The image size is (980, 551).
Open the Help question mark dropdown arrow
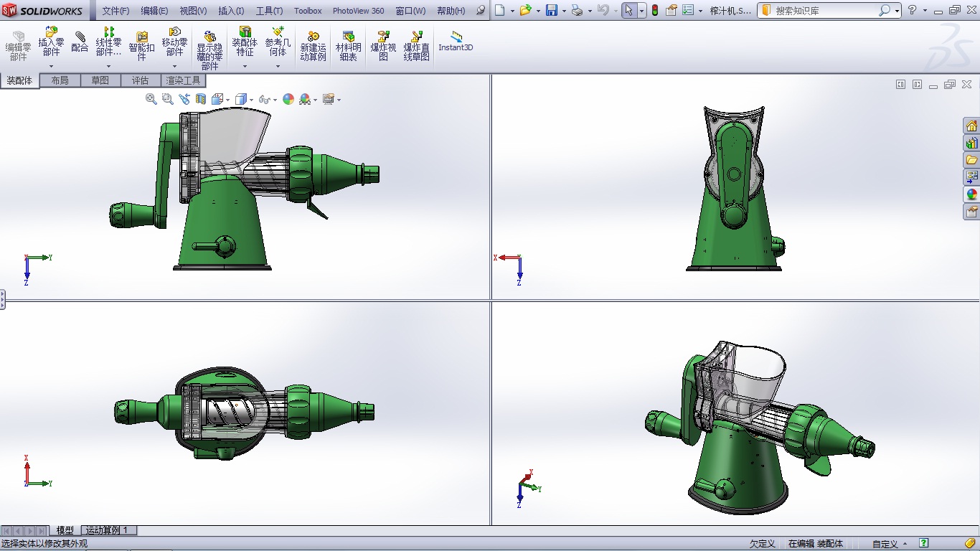[925, 11]
